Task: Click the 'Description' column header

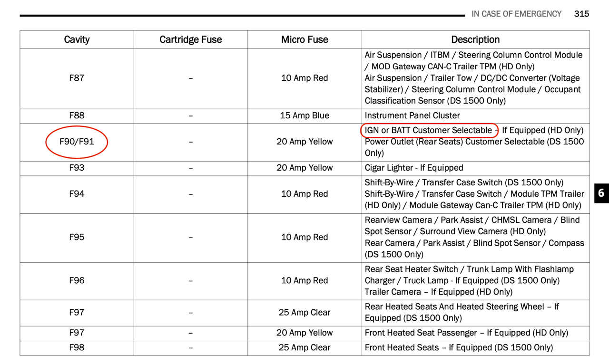Action: point(475,39)
